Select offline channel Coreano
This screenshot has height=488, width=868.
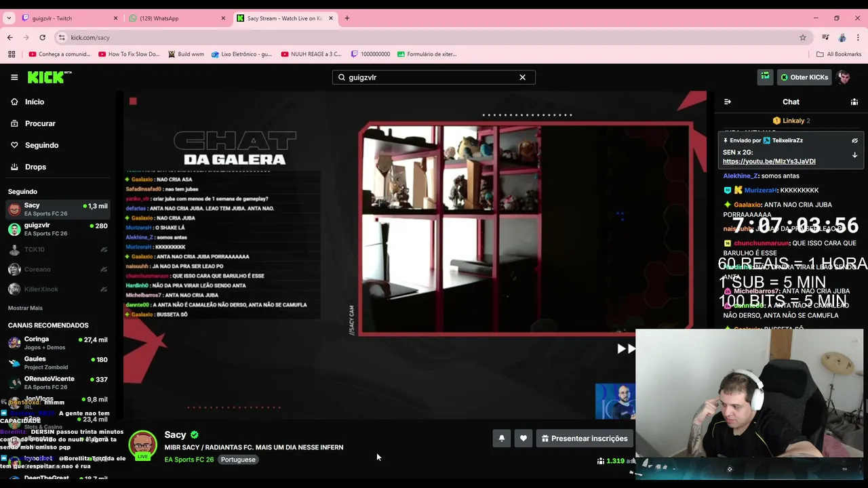pos(58,269)
